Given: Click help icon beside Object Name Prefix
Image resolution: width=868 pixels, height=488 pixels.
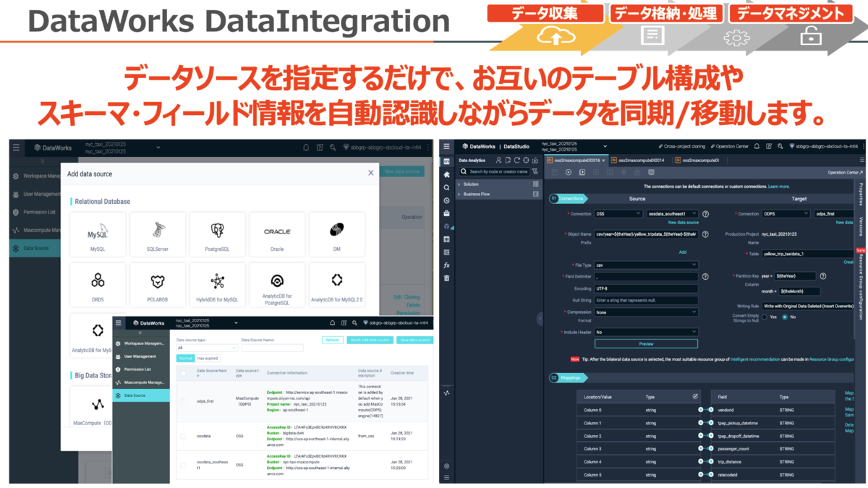Looking at the screenshot, I should coord(705,234).
